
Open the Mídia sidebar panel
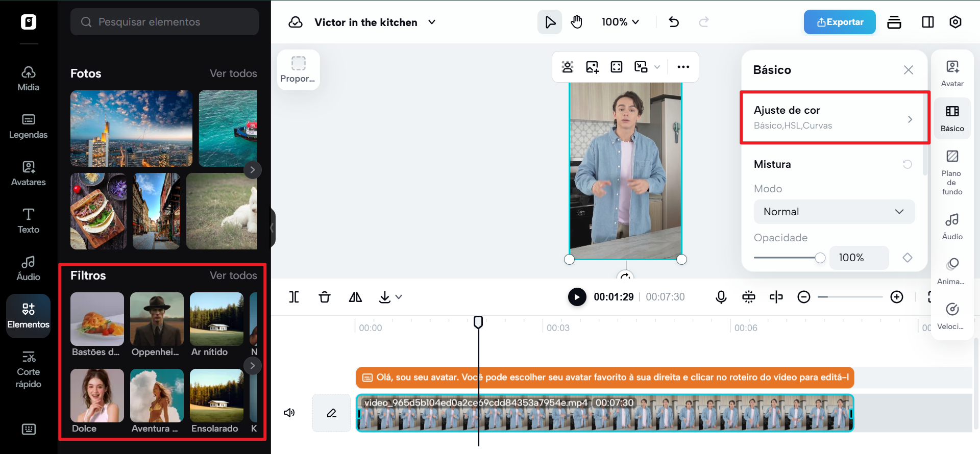point(29,79)
